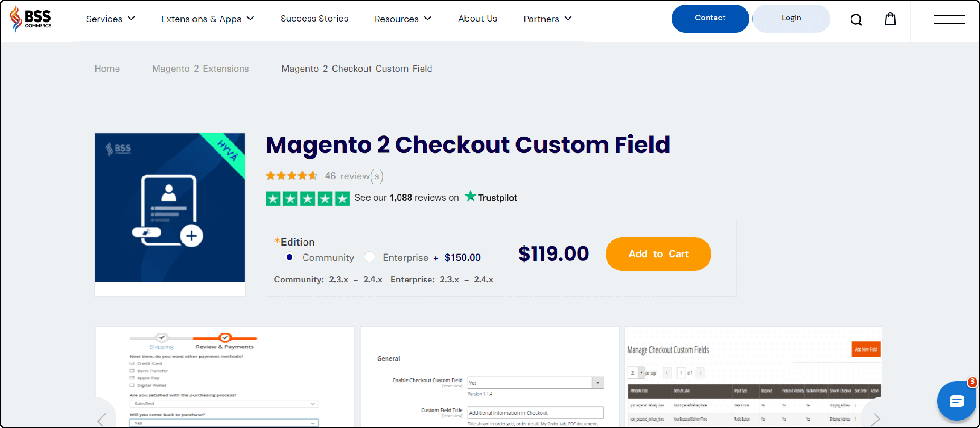Click the Login button
The width and height of the screenshot is (980, 428).
(x=791, y=17)
